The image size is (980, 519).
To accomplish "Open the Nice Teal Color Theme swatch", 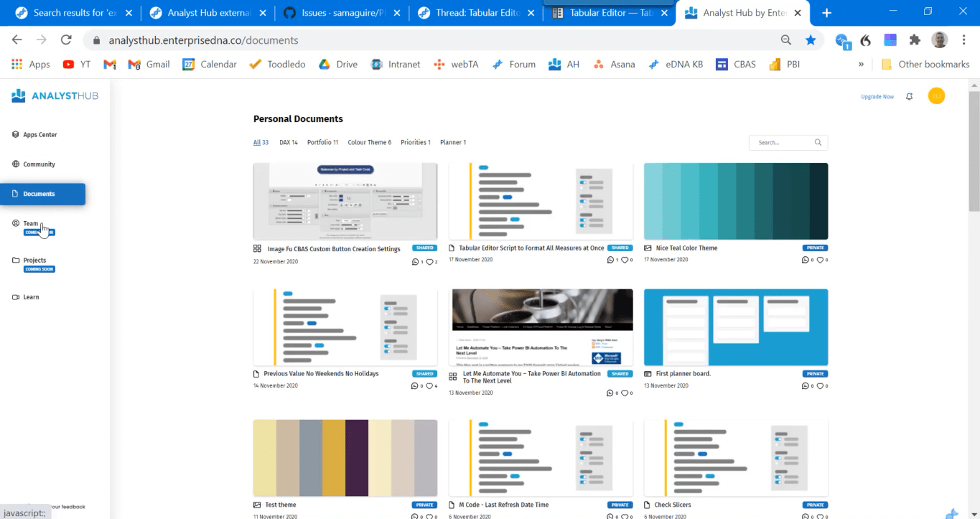I will [736, 202].
